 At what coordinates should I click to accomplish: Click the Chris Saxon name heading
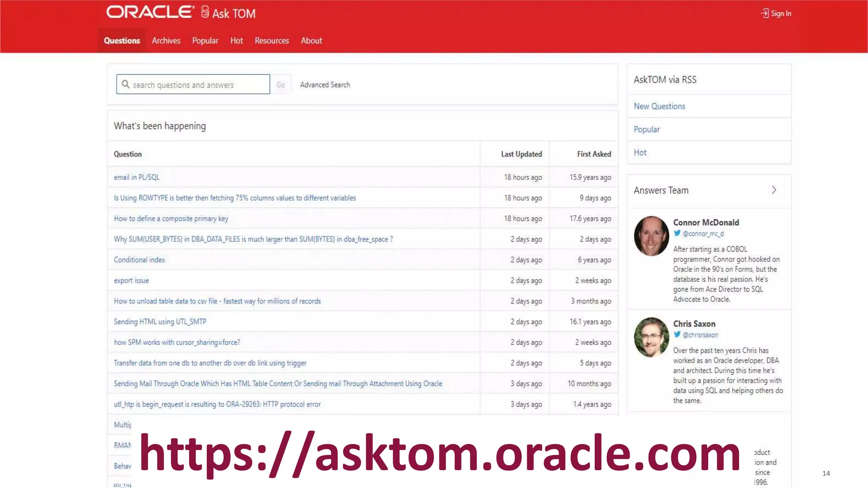click(x=694, y=324)
